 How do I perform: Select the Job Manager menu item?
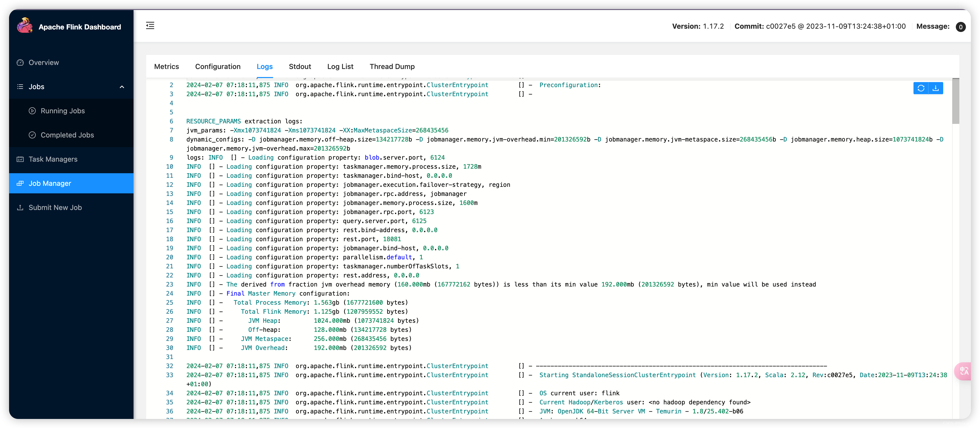click(50, 183)
